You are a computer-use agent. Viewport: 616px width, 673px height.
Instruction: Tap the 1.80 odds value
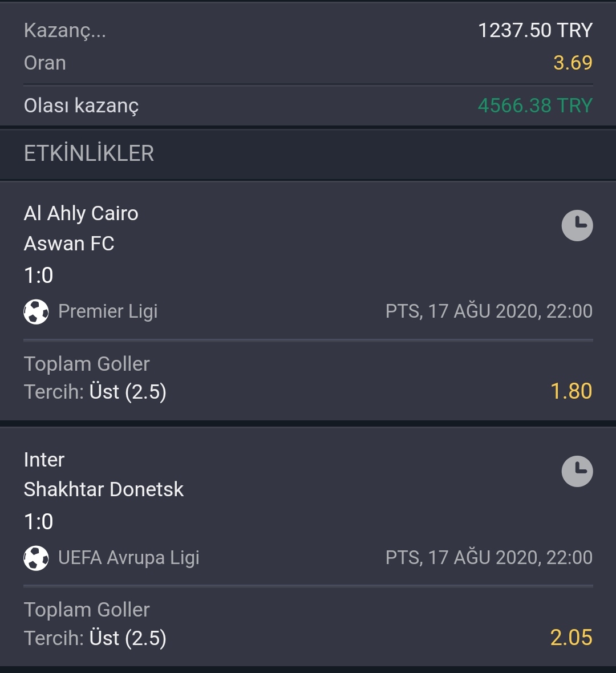[x=571, y=391]
